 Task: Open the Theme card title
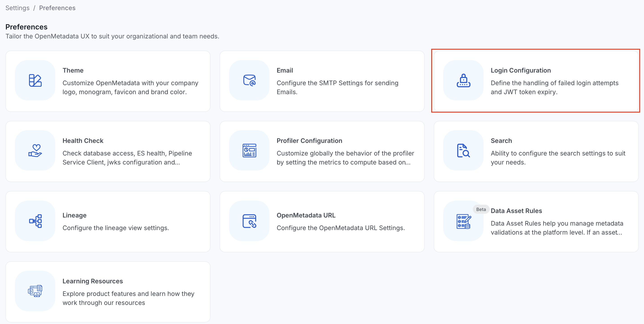pyautogui.click(x=73, y=71)
